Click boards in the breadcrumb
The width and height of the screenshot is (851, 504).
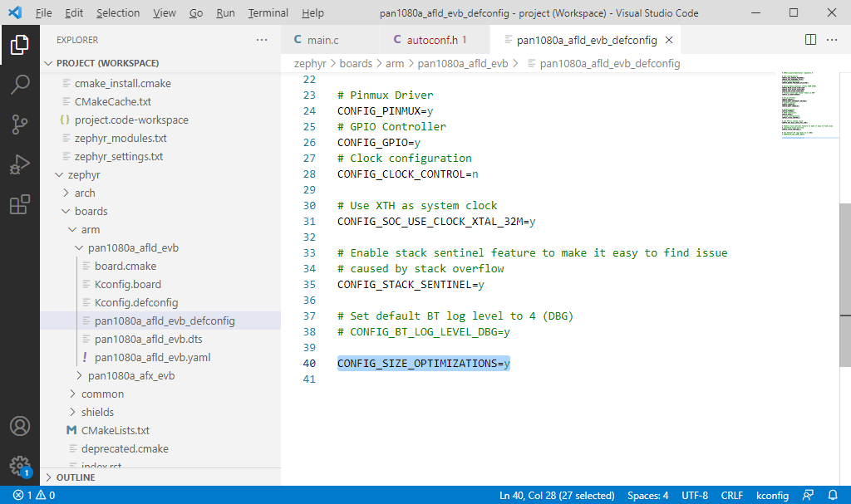pyautogui.click(x=356, y=63)
